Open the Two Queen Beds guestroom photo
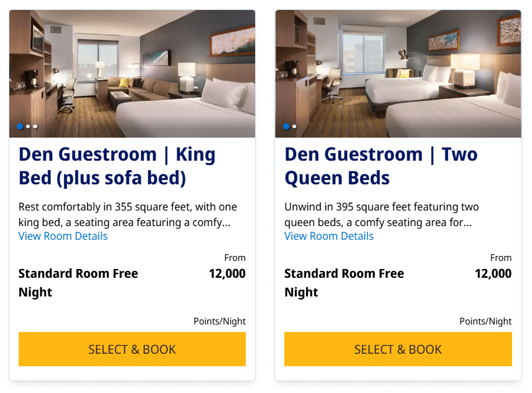 398,73
